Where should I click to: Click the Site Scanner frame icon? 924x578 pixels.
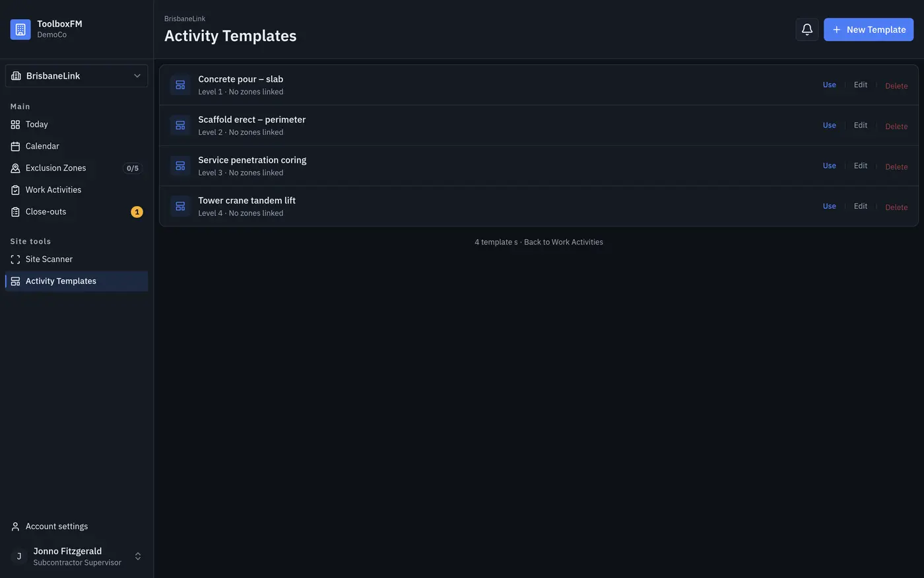tap(15, 259)
